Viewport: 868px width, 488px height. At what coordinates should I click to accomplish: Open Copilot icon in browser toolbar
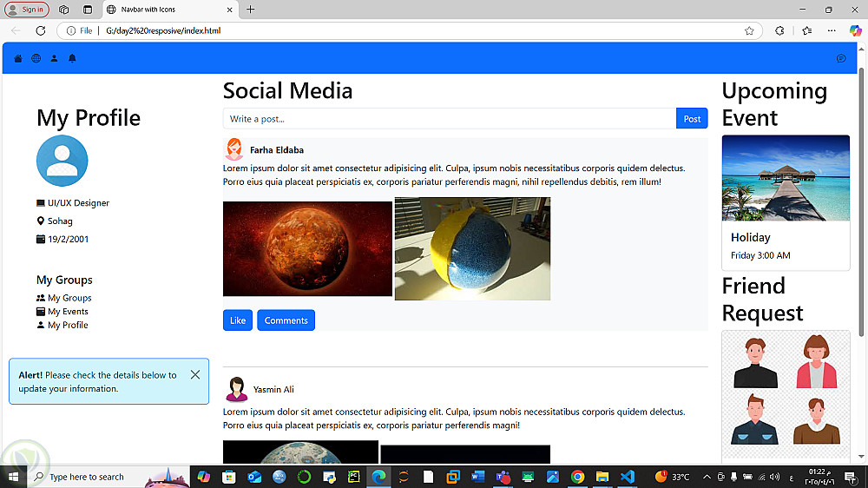pyautogui.click(x=855, y=30)
